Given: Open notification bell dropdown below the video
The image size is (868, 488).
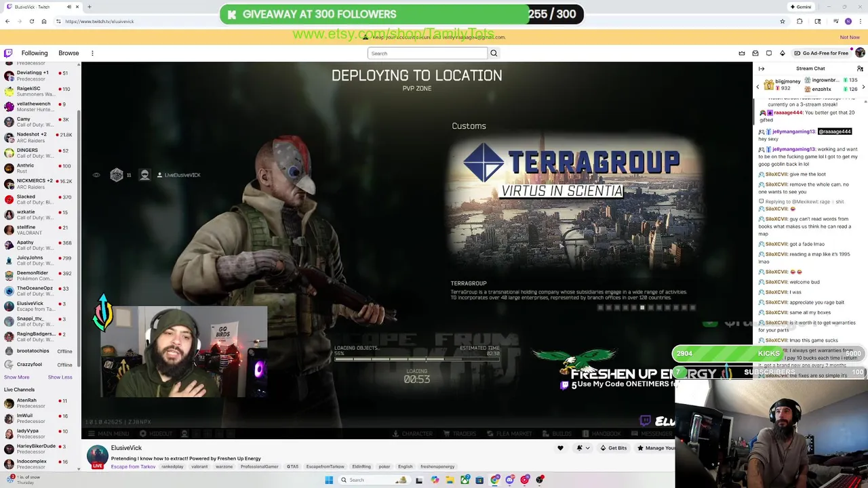Looking at the screenshot, I should point(582,448).
